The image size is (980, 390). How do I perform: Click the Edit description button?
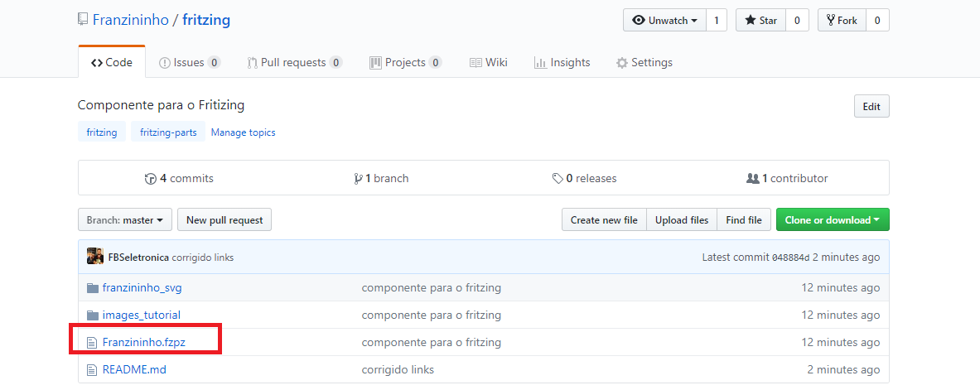871,106
